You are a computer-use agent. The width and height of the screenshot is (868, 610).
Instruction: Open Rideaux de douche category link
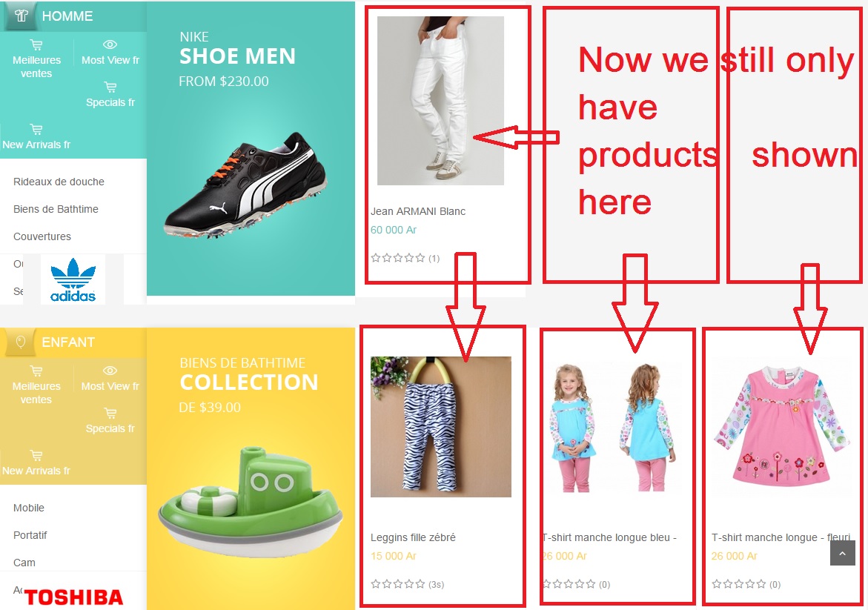pyautogui.click(x=59, y=182)
